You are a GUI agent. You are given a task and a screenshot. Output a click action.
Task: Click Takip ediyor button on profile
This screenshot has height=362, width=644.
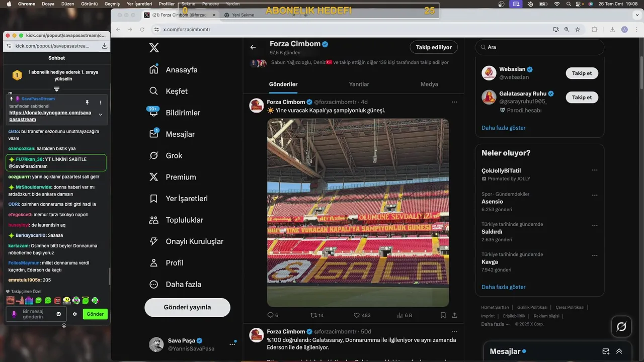[x=434, y=47]
